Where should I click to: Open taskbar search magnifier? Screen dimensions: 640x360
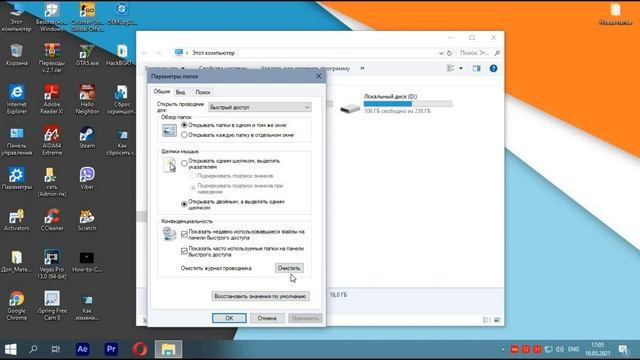pyautogui.click(x=33, y=349)
